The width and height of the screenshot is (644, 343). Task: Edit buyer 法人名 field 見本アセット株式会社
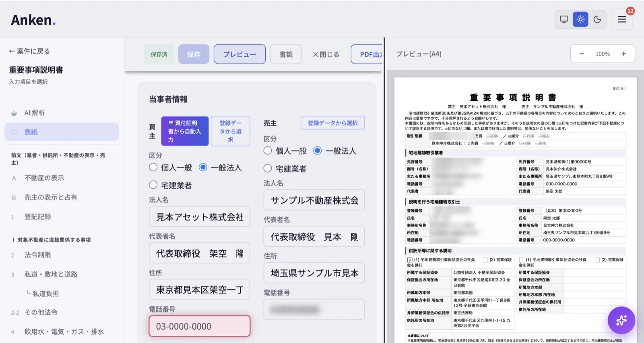point(200,217)
